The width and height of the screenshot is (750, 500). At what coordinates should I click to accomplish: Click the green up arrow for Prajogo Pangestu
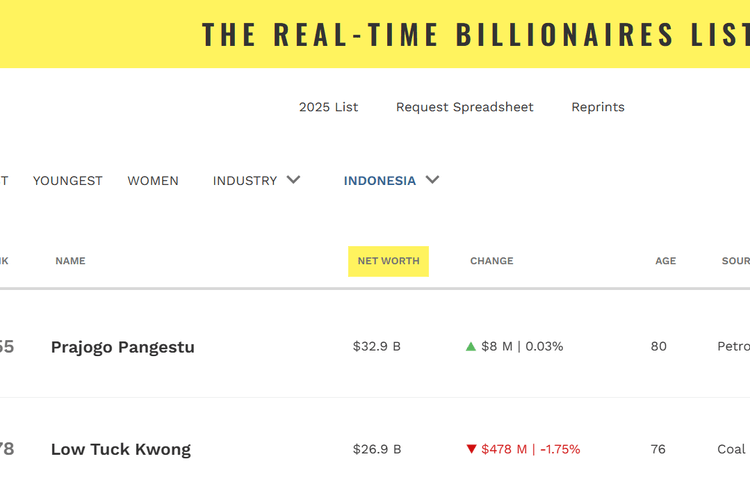coord(471,346)
